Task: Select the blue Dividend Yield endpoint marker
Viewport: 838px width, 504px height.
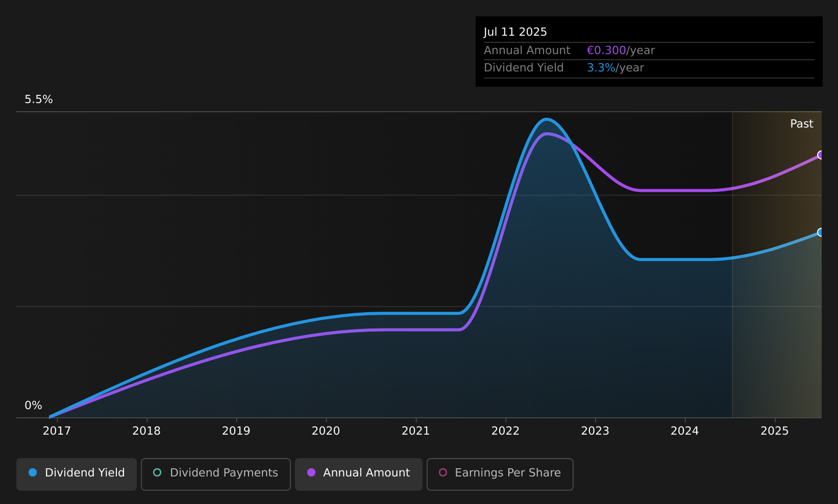Action: (821, 233)
